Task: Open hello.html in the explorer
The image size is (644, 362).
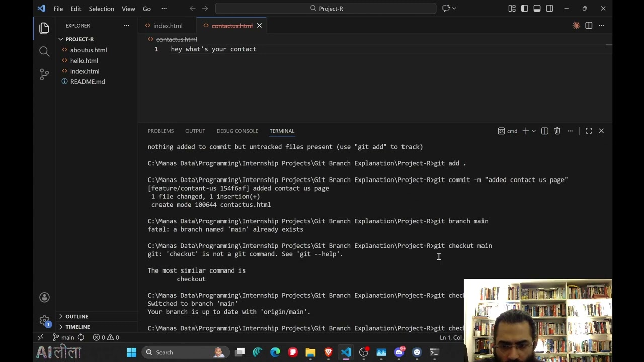Action: pyautogui.click(x=84, y=61)
